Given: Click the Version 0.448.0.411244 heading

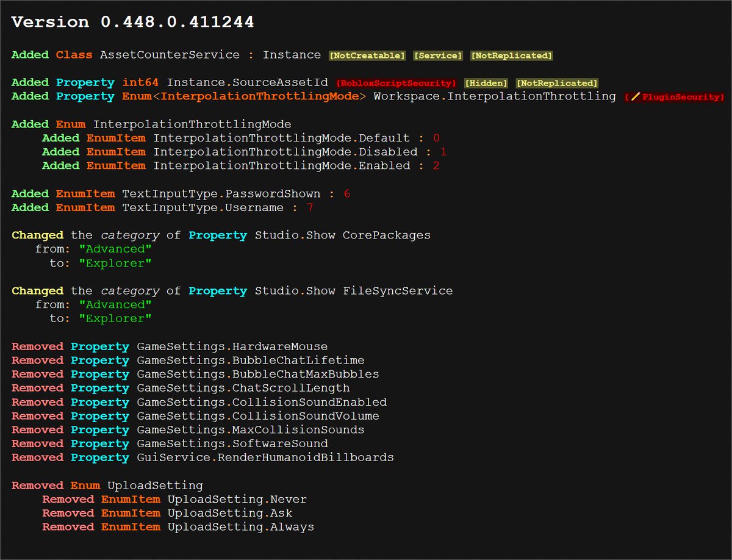Looking at the screenshot, I should pyautogui.click(x=133, y=23).
